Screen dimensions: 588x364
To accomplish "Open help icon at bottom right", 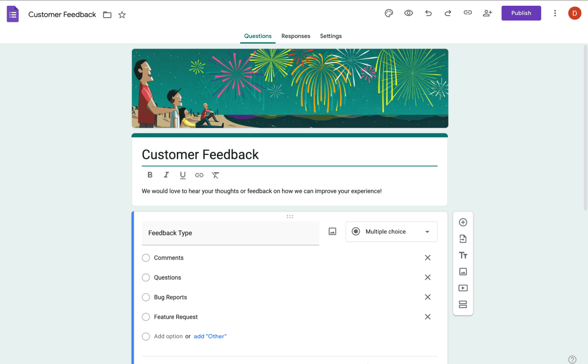I will [x=572, y=359].
